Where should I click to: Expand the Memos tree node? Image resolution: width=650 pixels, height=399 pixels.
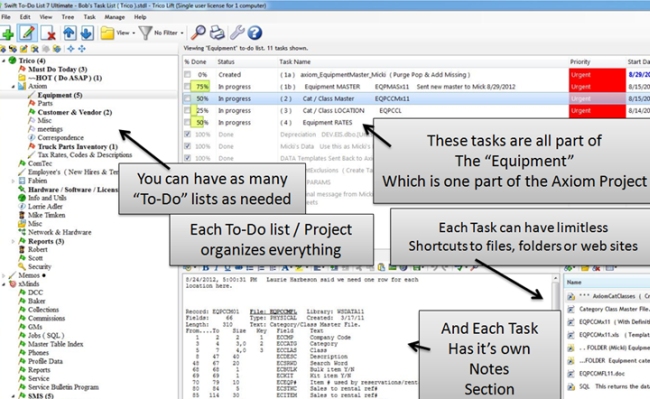tap(4, 276)
